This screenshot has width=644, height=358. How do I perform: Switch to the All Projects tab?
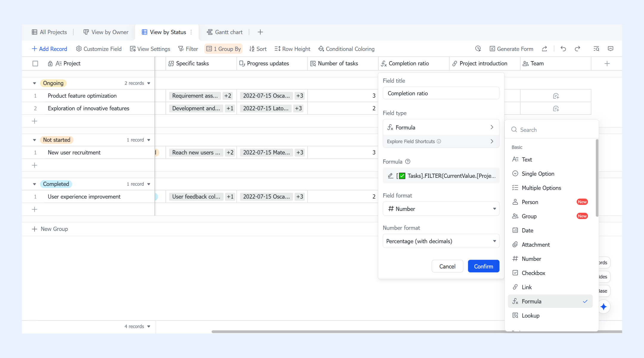pos(49,32)
